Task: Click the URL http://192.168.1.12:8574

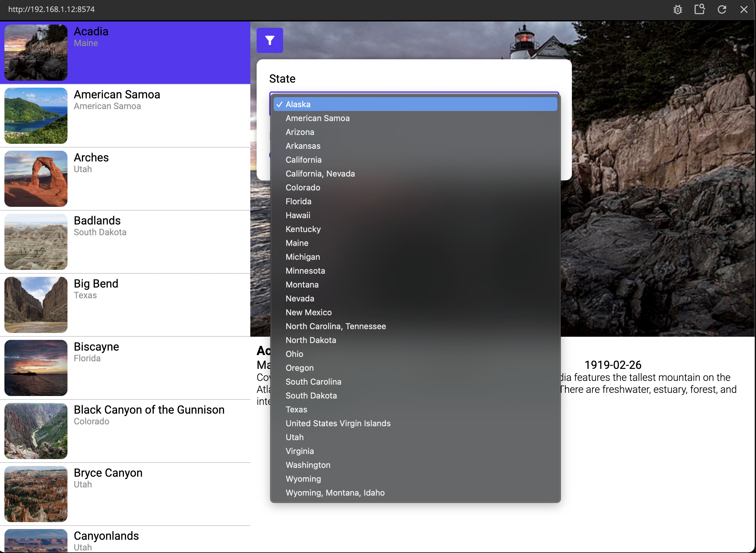Action: tap(51, 9)
